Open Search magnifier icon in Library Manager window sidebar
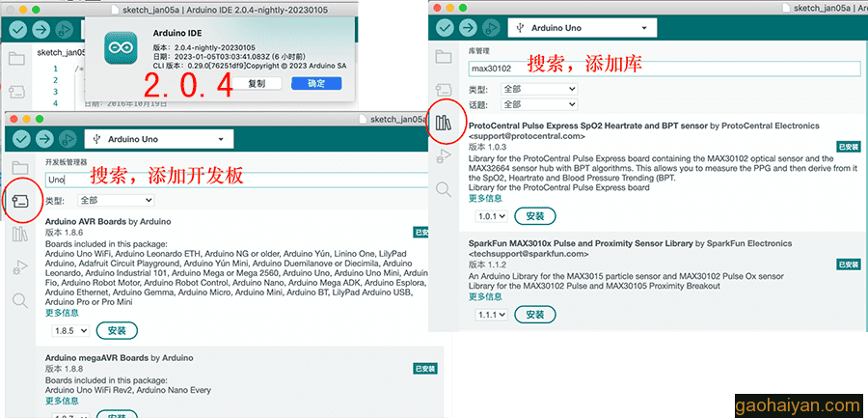Screen dimensions: 868x418 444,189
